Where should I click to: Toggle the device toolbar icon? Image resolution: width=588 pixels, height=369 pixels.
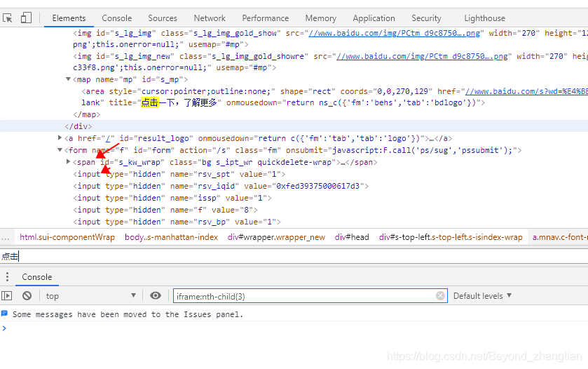26,18
